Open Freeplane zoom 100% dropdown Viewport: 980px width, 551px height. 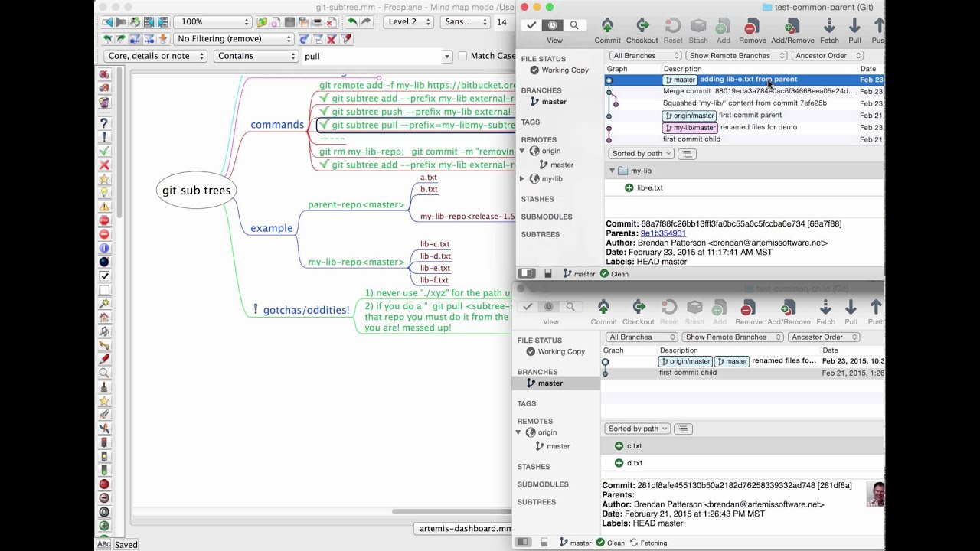pyautogui.click(x=214, y=22)
